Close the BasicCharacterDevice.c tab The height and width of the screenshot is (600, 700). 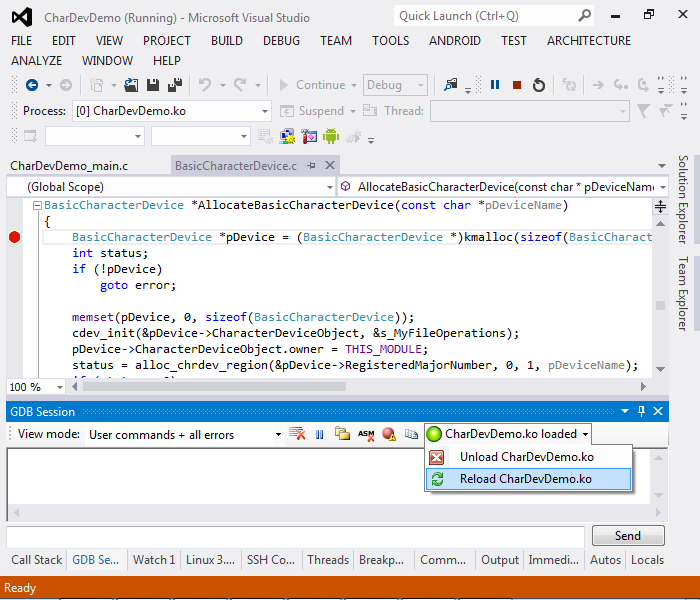coord(330,166)
